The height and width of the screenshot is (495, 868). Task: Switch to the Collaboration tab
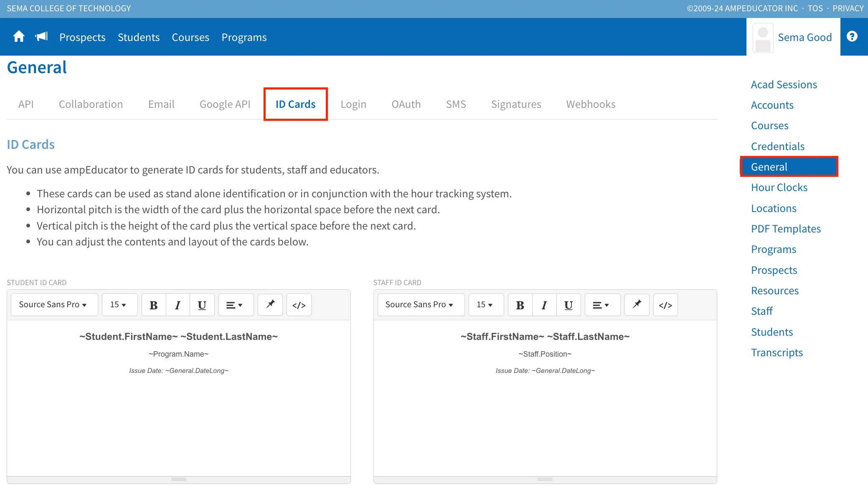(x=91, y=104)
